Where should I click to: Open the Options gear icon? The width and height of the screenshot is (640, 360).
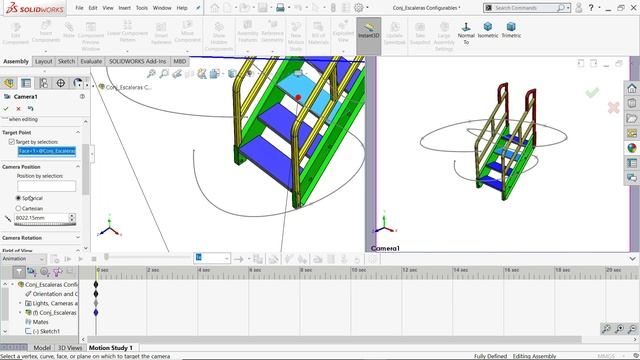point(358,8)
